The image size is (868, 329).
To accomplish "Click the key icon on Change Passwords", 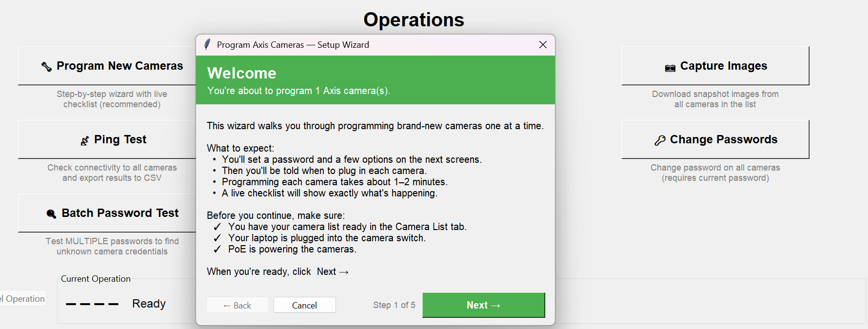I will [660, 141].
